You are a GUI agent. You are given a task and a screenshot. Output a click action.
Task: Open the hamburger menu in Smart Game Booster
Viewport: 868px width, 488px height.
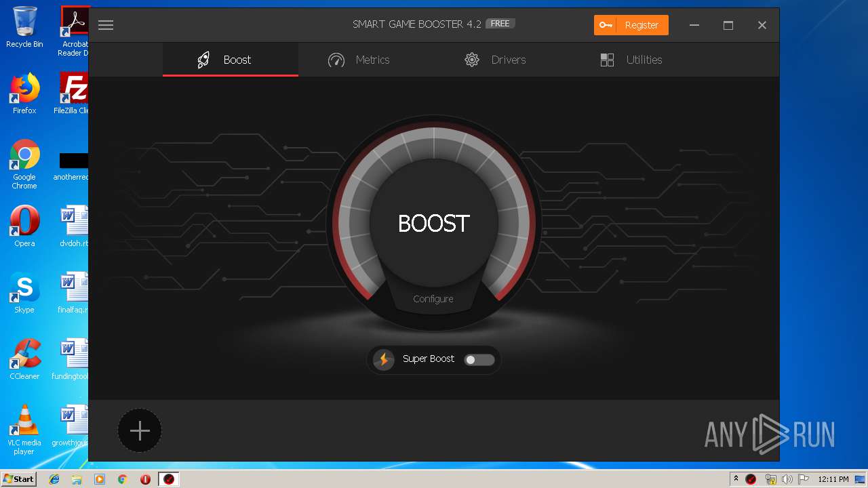(x=105, y=25)
